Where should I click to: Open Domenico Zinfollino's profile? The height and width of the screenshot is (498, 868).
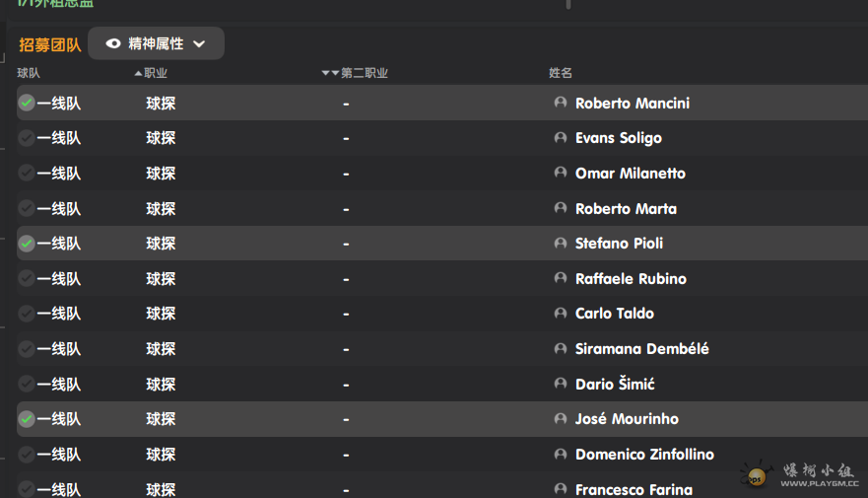coord(644,455)
